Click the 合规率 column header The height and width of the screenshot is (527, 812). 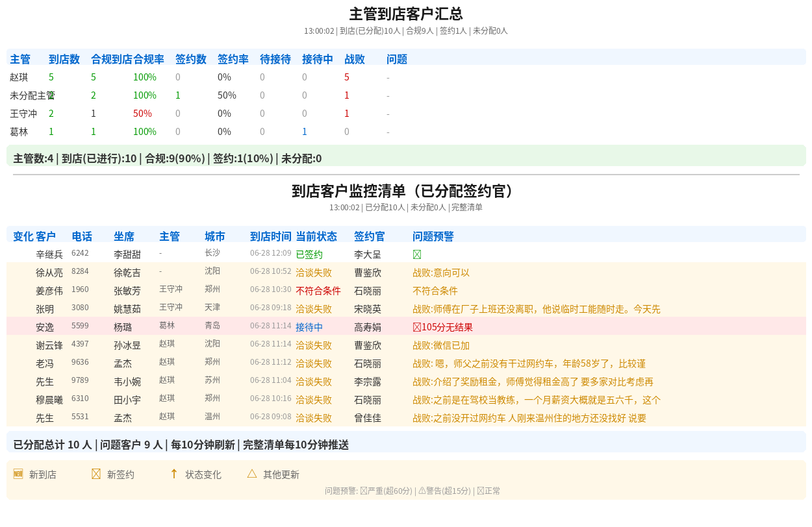[x=149, y=59]
